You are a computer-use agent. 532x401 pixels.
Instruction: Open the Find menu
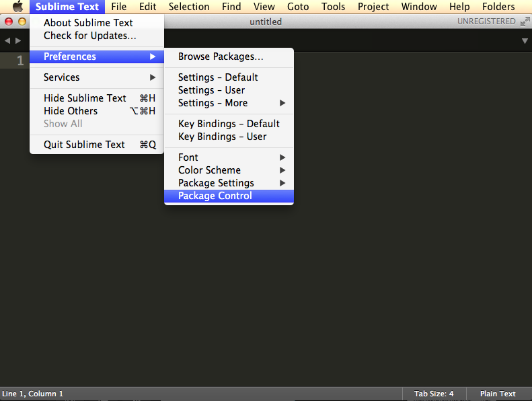tap(231, 7)
